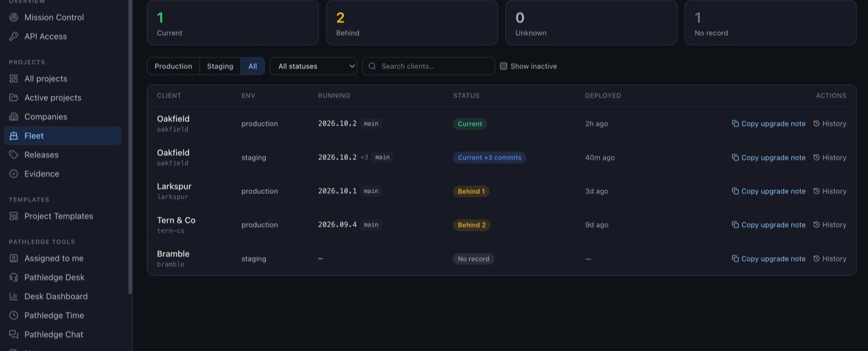The width and height of the screenshot is (868, 351).
Task: Click history clock icon for Tern & Co
Action: click(x=817, y=225)
